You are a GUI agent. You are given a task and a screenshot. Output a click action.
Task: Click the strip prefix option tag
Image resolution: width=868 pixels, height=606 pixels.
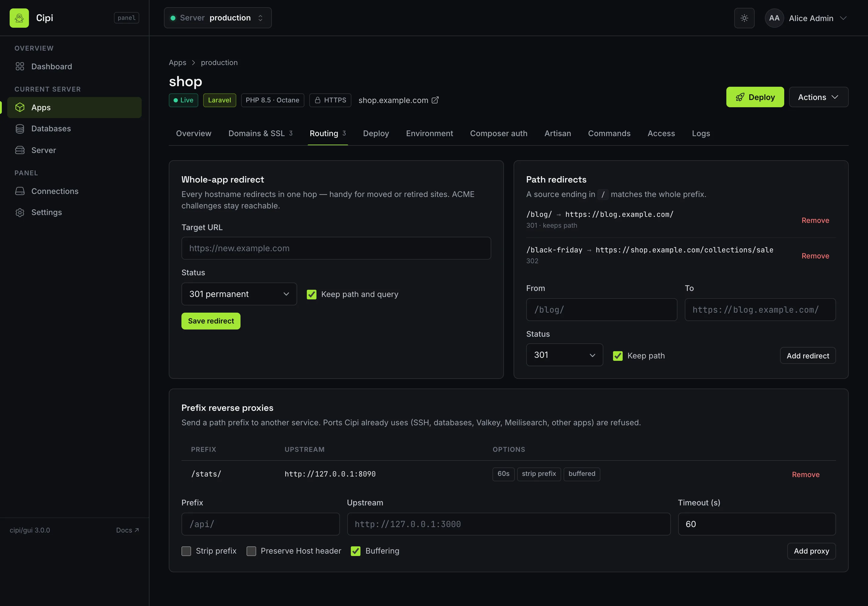[539, 474]
